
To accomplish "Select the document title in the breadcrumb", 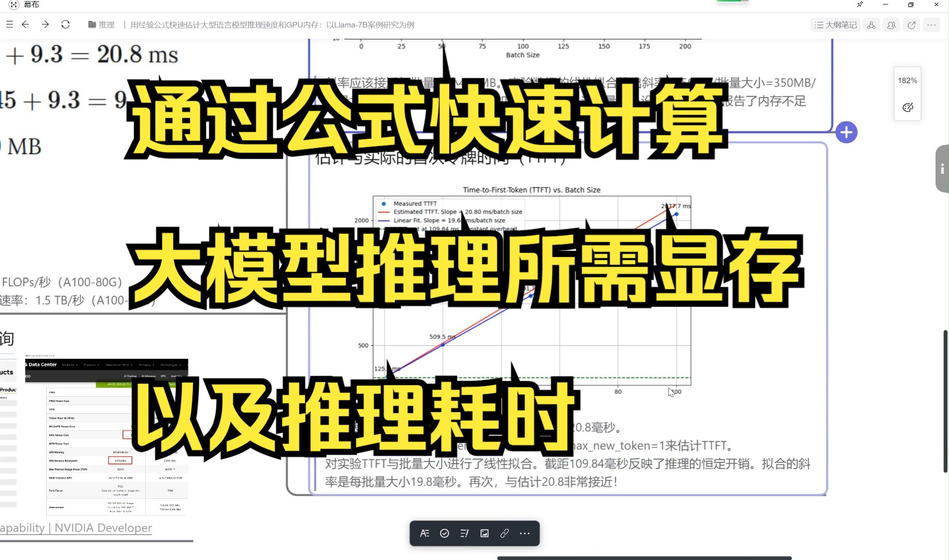I will pos(272,25).
